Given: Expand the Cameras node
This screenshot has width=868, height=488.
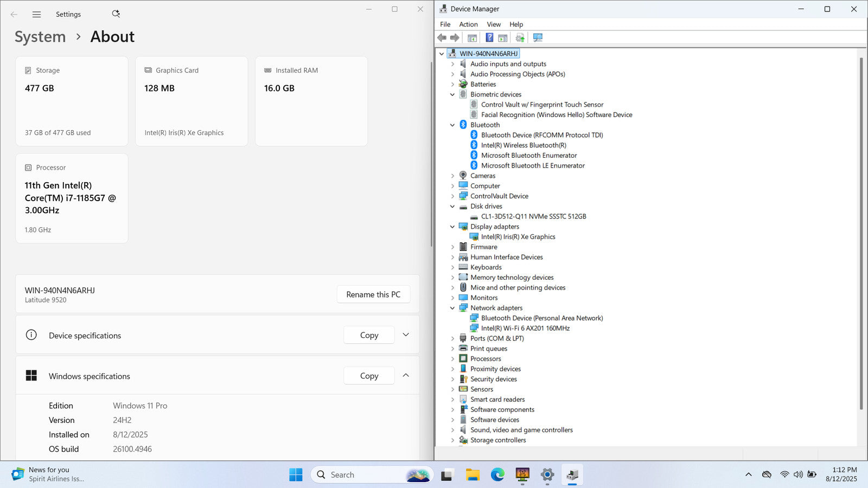Looking at the screenshot, I should [452, 176].
